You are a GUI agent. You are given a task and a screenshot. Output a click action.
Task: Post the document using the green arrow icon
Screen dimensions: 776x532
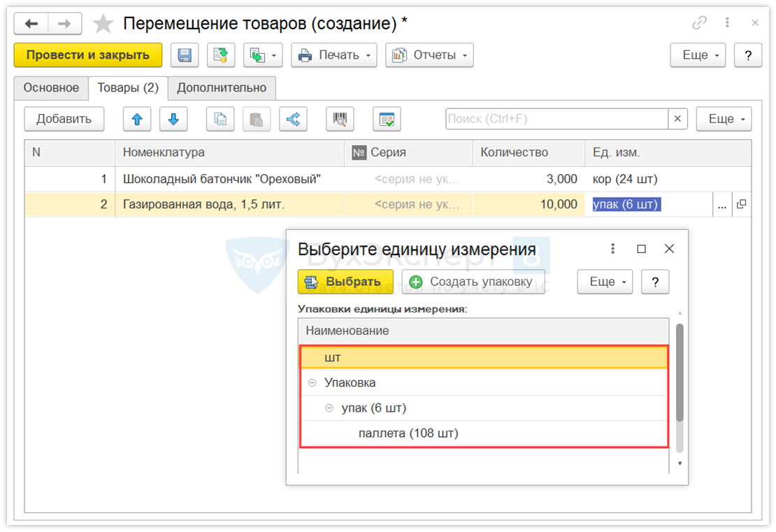click(221, 55)
